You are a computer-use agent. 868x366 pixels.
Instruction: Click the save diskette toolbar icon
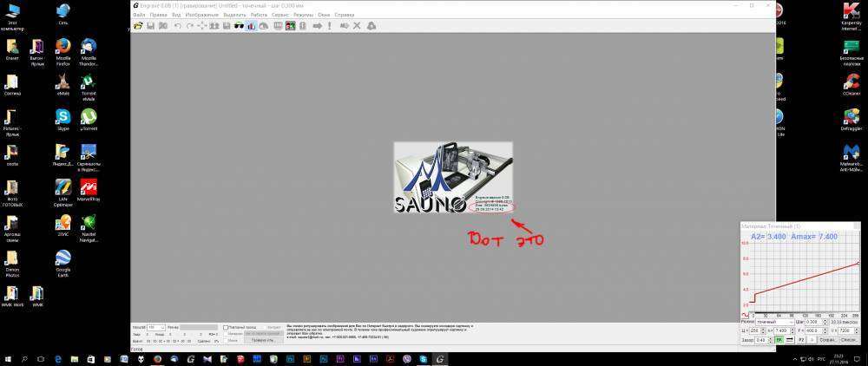[150, 27]
